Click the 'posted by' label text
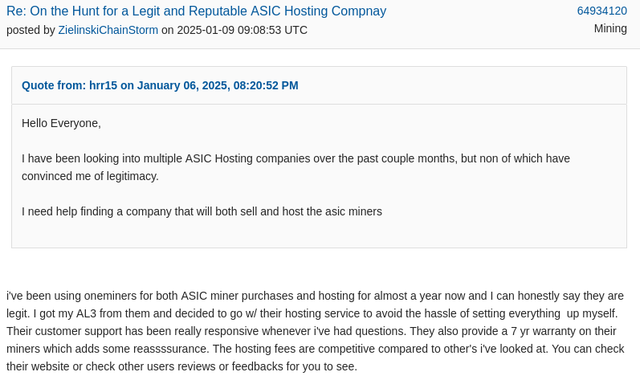The width and height of the screenshot is (640, 377). 31,30
